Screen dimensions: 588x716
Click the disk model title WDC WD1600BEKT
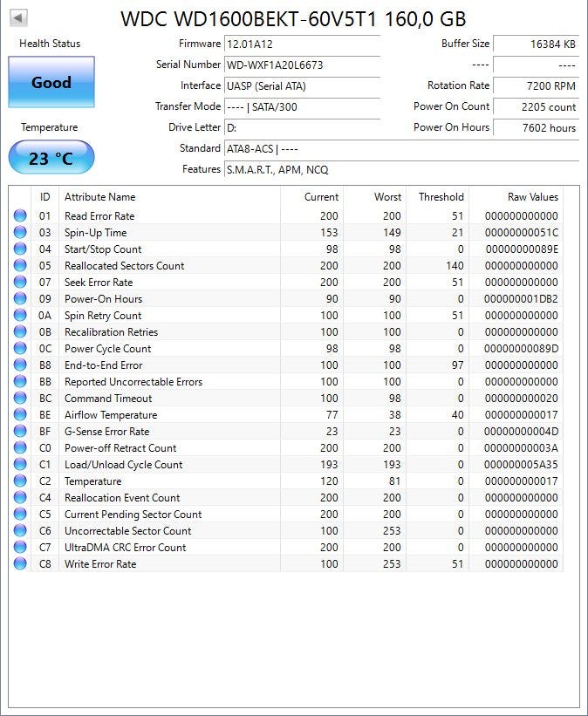(x=292, y=18)
